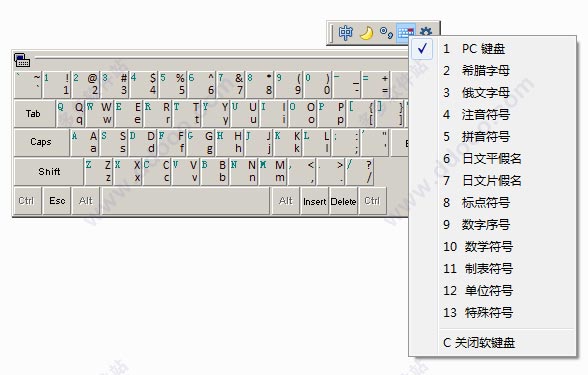This screenshot has height=375, width=588.
Task: Click the soft keyboard title bar icon
Action: (x=22, y=60)
